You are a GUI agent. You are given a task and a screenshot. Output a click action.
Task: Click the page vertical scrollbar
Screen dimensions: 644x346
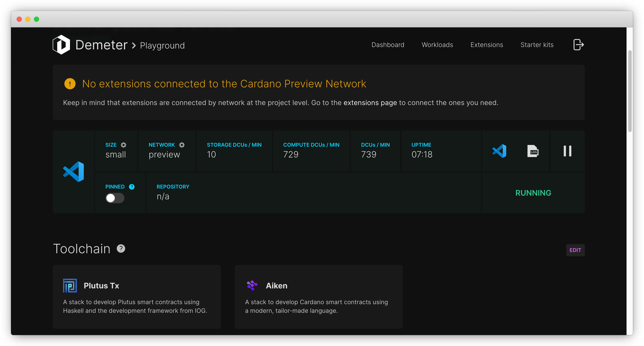630,91
